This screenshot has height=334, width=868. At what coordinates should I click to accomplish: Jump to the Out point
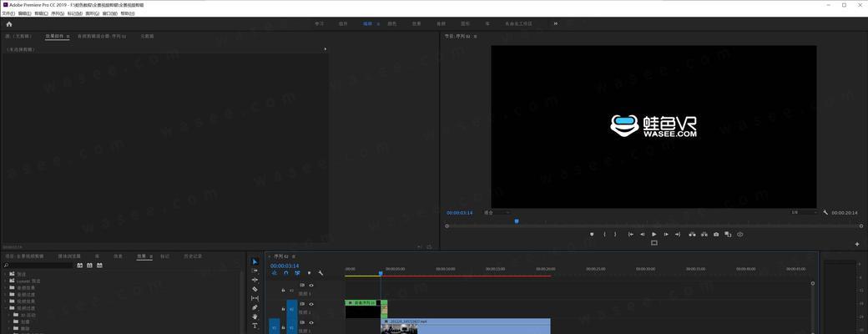pos(678,235)
